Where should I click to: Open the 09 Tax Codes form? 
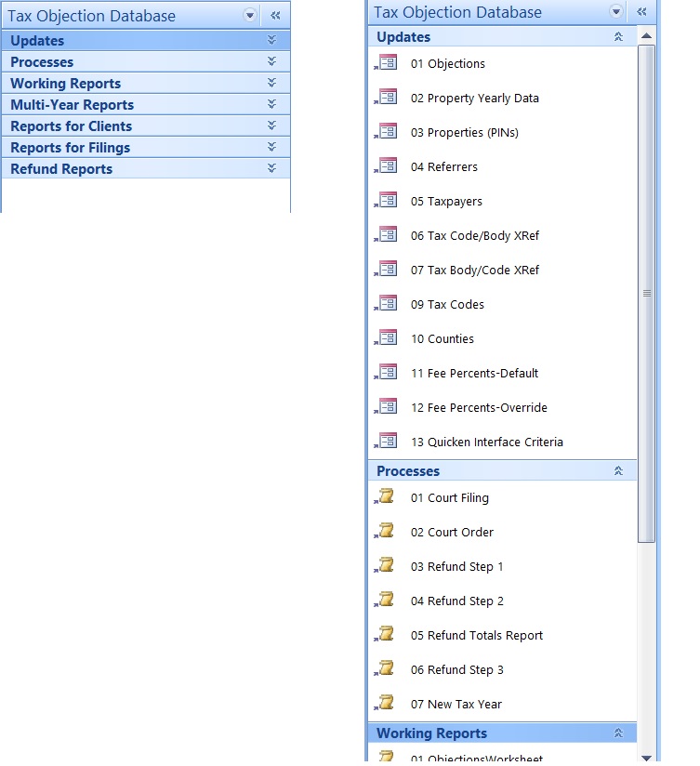[447, 304]
